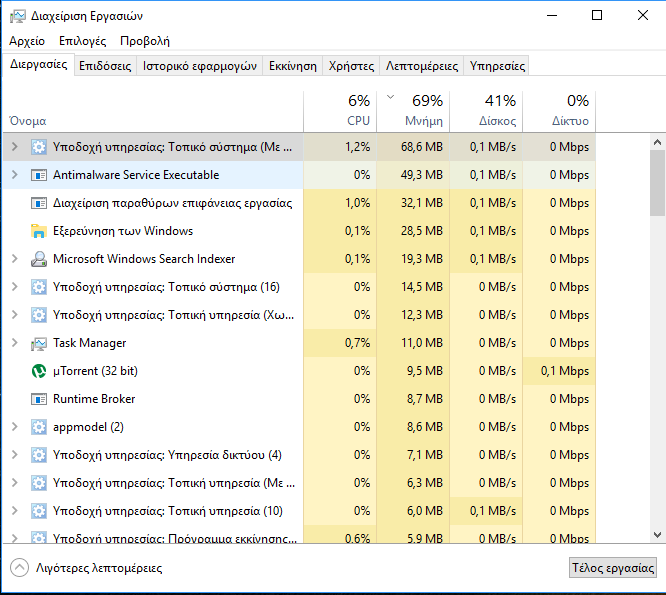Sort processes by the CPU column header
Viewport: 666px width, 595px height.
[x=357, y=110]
